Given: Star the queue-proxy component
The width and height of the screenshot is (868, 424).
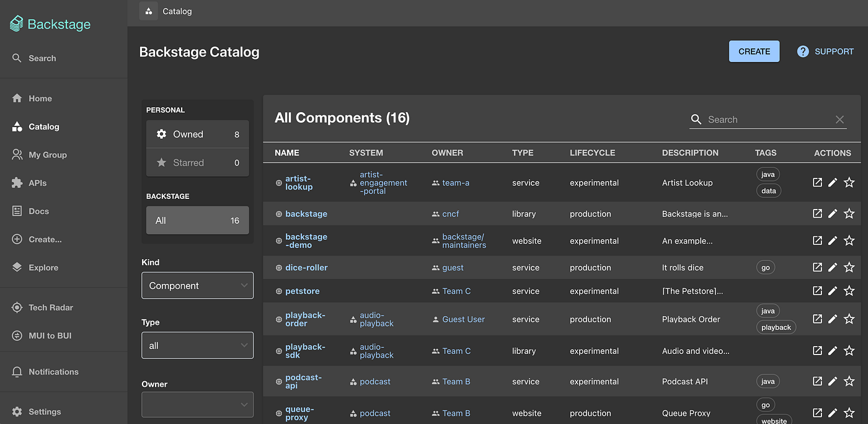Looking at the screenshot, I should click(849, 413).
